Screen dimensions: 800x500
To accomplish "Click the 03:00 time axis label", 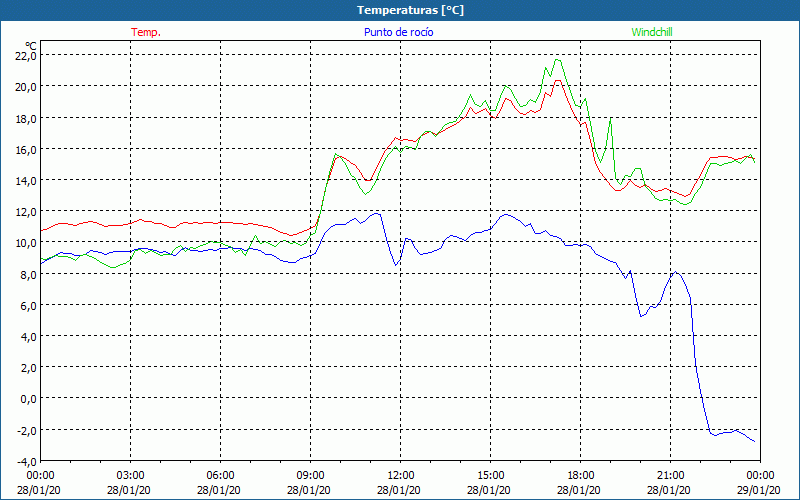I will (x=130, y=476).
